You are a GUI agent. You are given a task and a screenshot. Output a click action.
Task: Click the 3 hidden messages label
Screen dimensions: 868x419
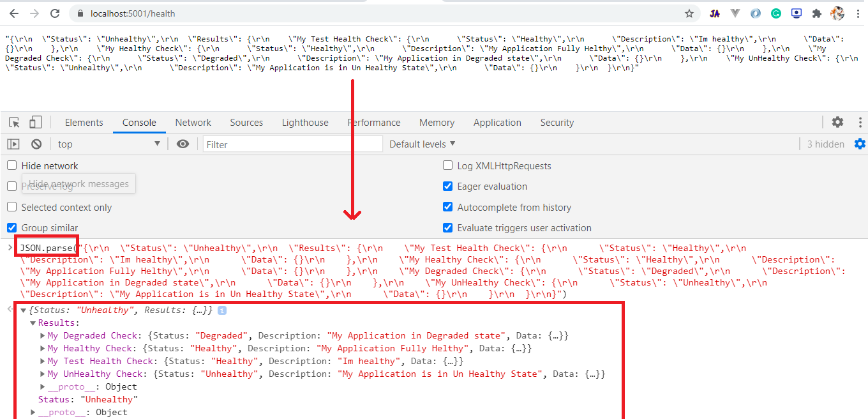click(x=825, y=144)
